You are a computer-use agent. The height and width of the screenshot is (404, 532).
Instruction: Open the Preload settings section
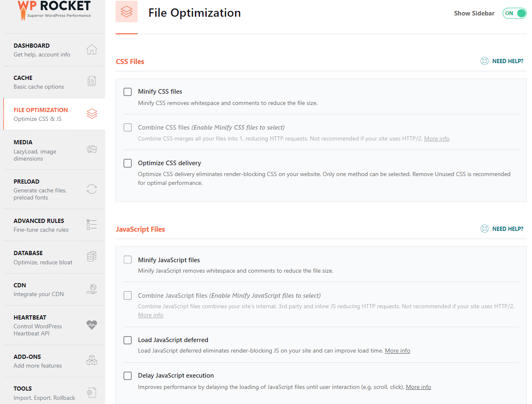(x=54, y=189)
